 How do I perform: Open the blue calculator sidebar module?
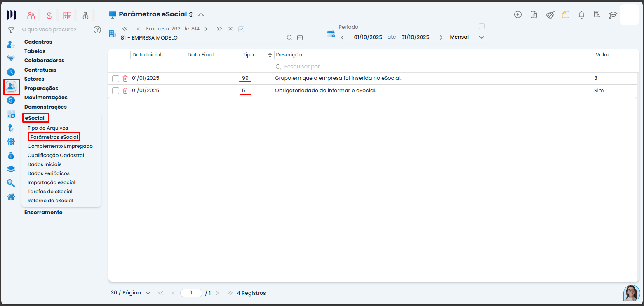(11, 114)
